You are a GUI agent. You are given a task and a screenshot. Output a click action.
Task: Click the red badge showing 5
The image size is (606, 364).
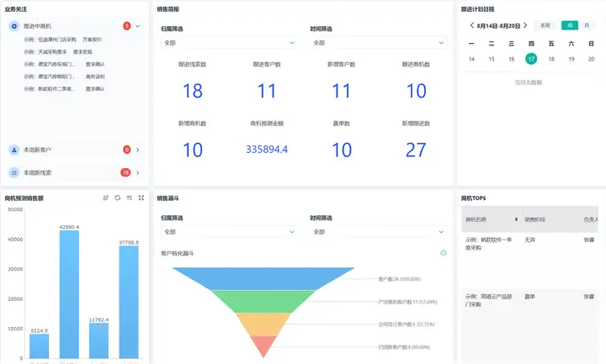point(127,26)
